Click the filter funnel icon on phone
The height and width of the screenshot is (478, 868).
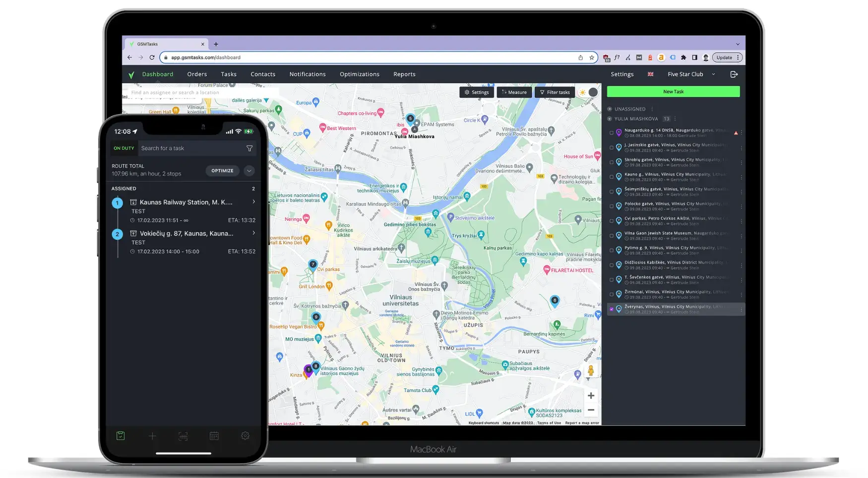(x=249, y=148)
